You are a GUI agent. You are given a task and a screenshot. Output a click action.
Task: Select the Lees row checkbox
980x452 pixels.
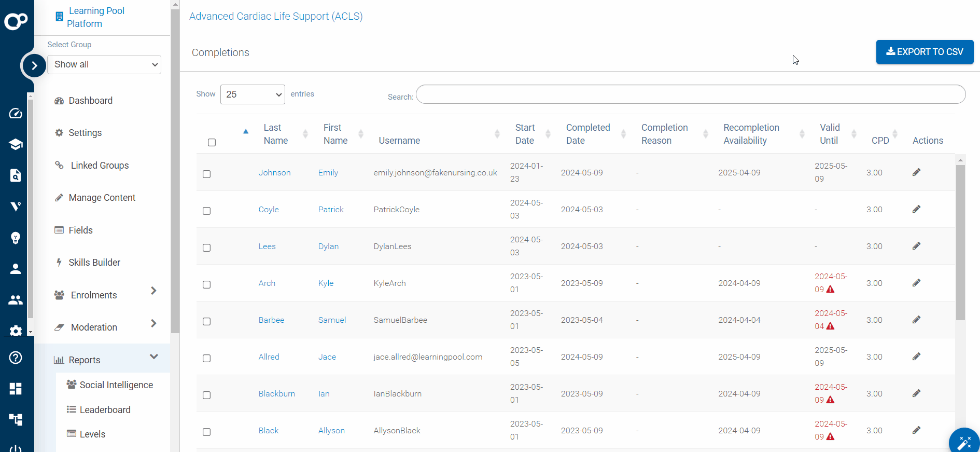point(206,248)
